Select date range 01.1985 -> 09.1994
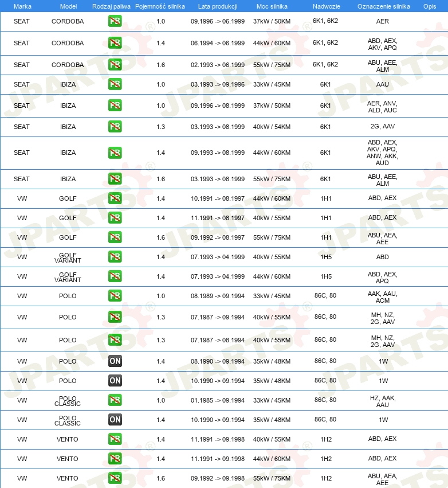Viewport: 448px width, 488px height. 218,400
